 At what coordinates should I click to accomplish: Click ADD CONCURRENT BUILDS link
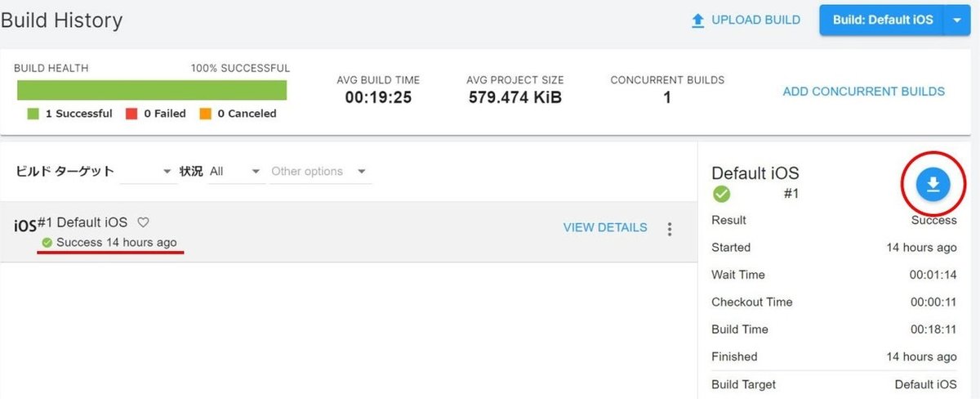tap(863, 92)
